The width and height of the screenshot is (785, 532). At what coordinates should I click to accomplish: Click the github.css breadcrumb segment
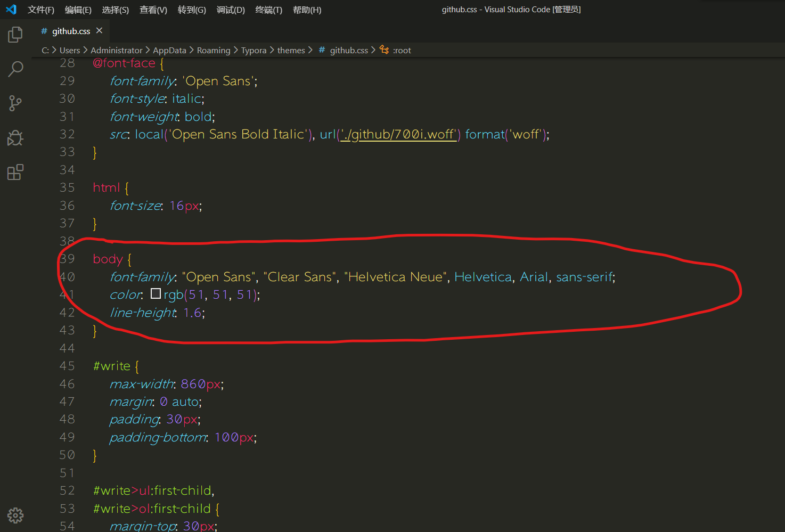tap(349, 50)
